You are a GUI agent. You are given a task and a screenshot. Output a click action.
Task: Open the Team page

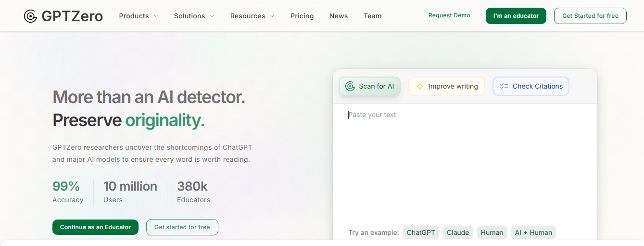tap(372, 16)
